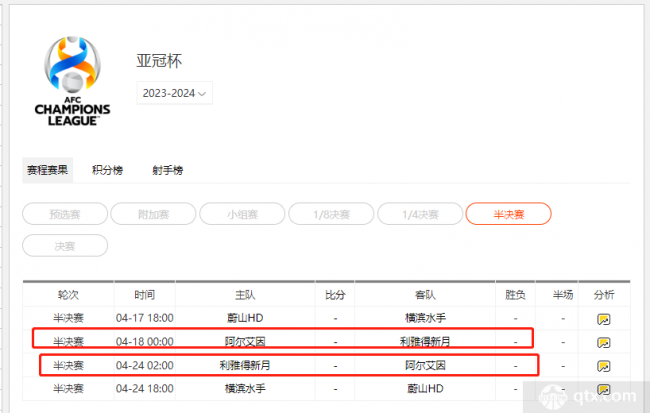The image size is (650, 413).
Task: Select the 1/4决赛 round filter
Action: click(419, 213)
